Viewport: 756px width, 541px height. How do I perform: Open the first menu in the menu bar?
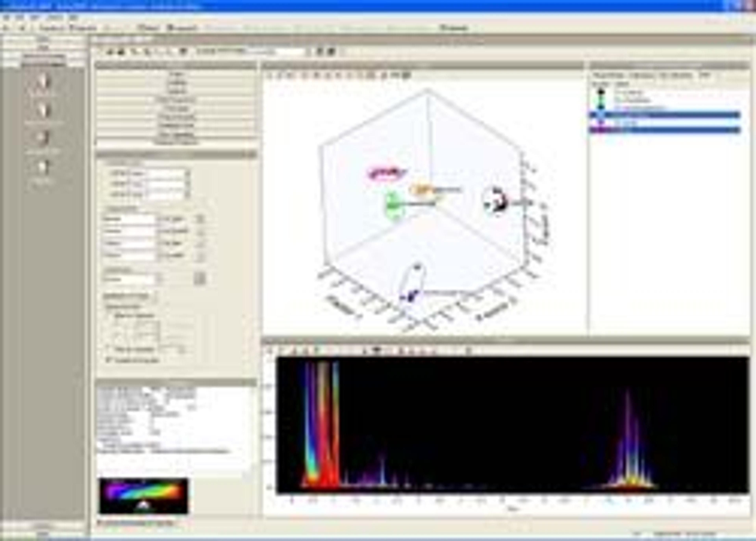(x=6, y=18)
